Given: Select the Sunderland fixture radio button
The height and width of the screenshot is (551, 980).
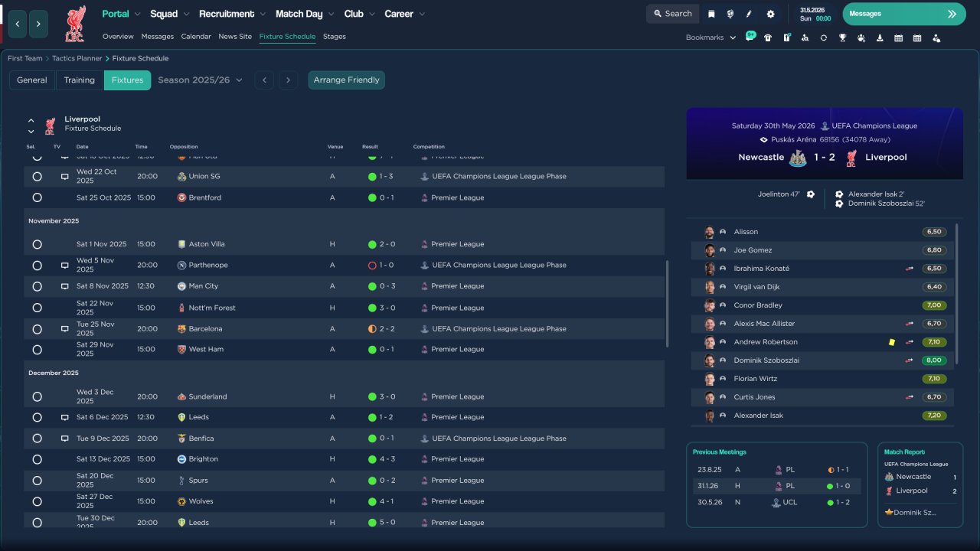Looking at the screenshot, I should 37,396.
